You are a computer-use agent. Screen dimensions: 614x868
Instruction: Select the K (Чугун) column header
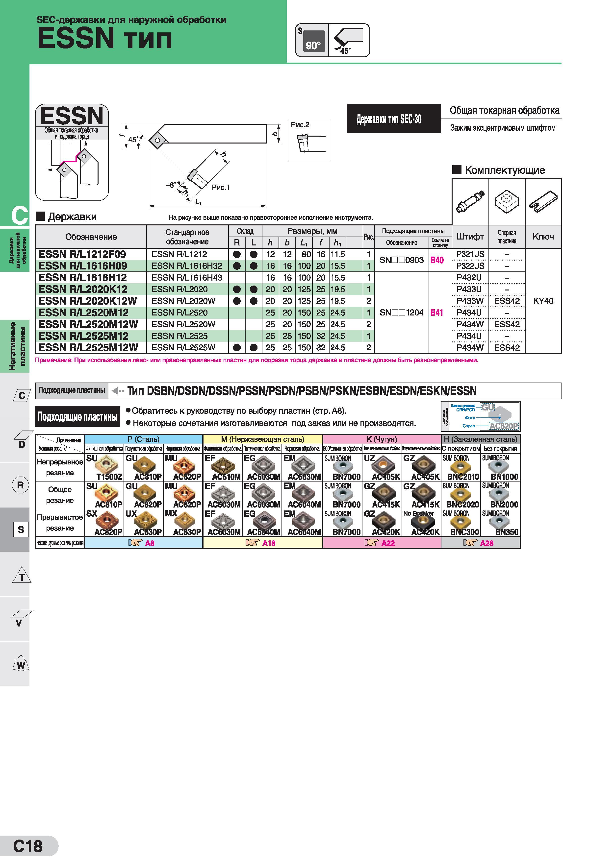click(x=382, y=439)
